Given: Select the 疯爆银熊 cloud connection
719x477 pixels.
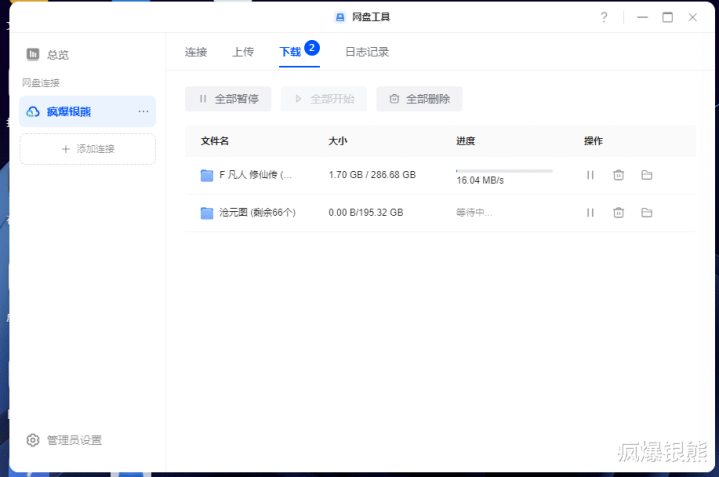Looking at the screenshot, I should (x=68, y=111).
